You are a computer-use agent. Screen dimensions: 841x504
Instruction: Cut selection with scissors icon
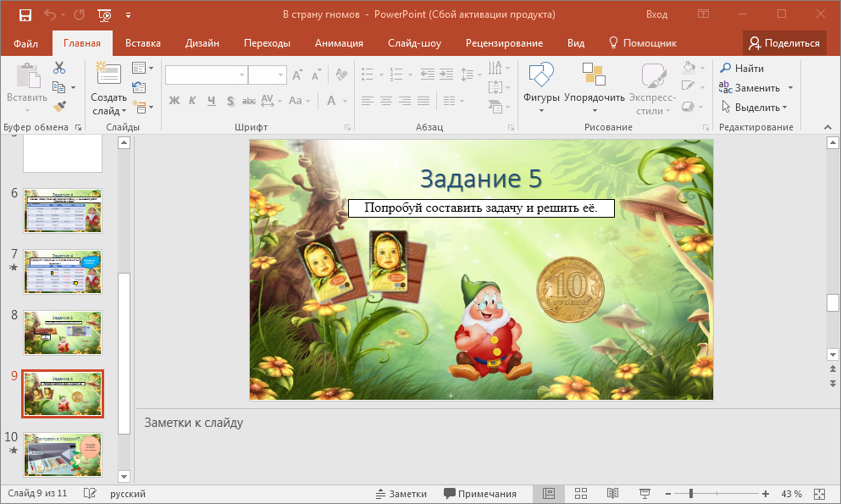[59, 68]
